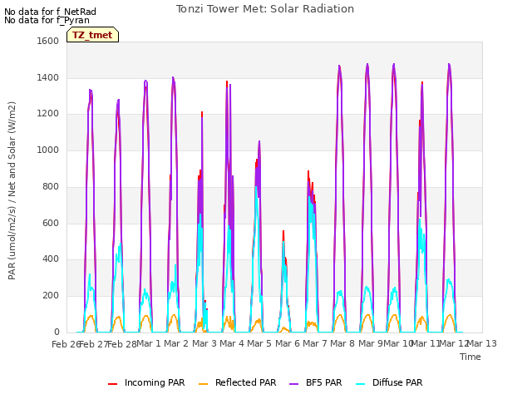Click the Reflected PAR legend label

[x=246, y=382]
